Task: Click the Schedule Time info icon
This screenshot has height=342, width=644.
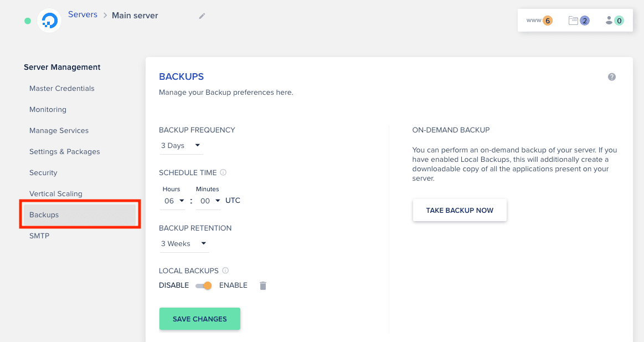Action: (223, 172)
